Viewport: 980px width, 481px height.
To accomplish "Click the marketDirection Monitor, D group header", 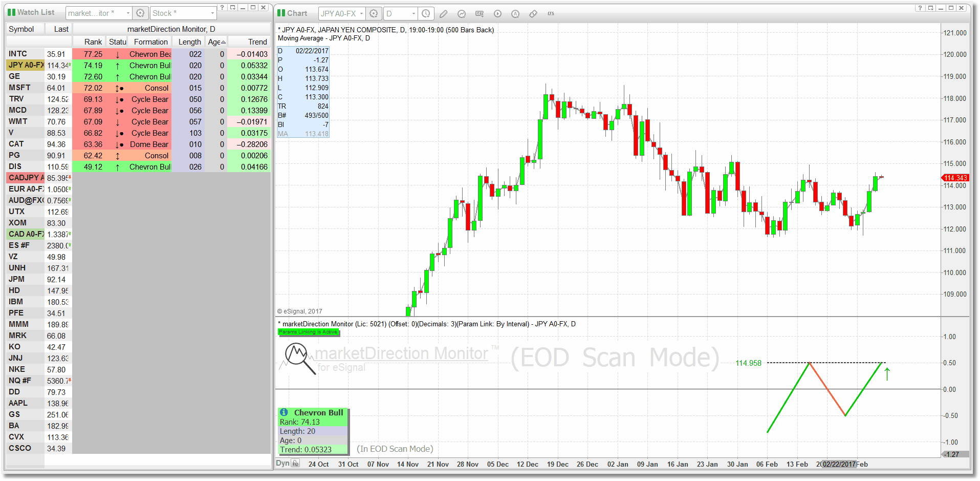I will point(171,29).
